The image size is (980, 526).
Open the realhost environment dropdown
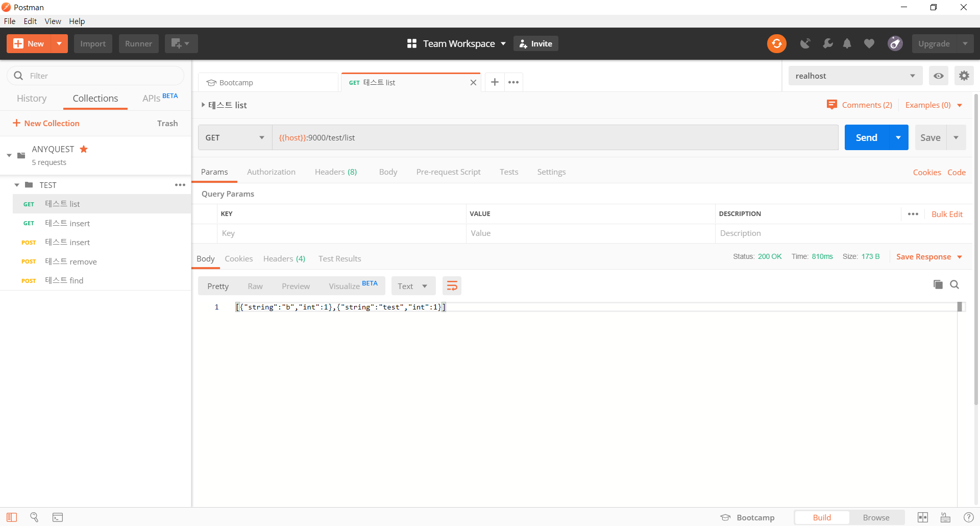coord(855,76)
